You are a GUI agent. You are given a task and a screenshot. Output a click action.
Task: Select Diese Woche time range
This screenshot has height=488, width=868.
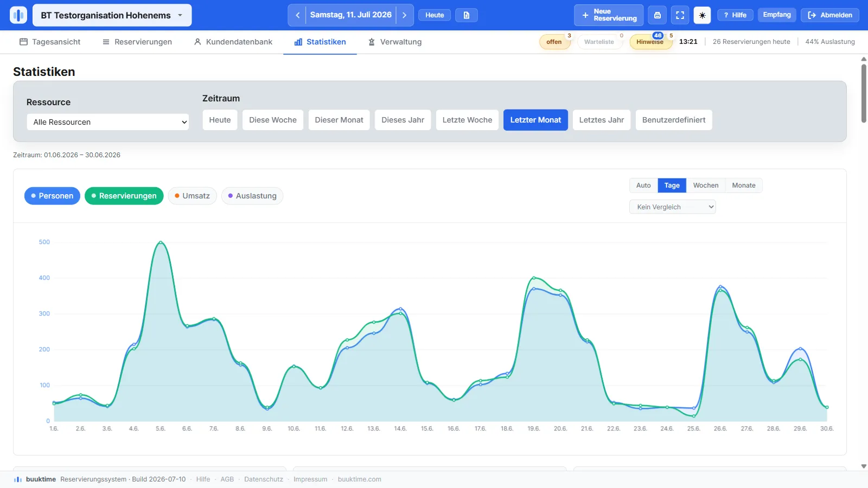tap(273, 120)
